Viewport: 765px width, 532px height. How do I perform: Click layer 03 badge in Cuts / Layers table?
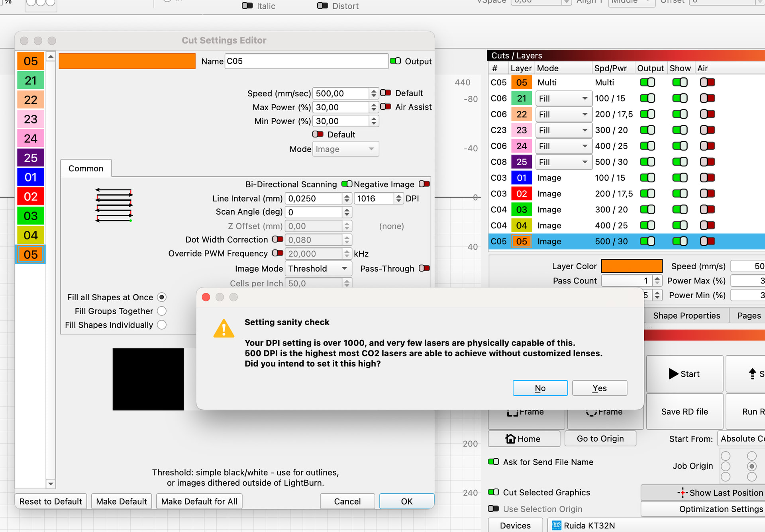click(522, 210)
